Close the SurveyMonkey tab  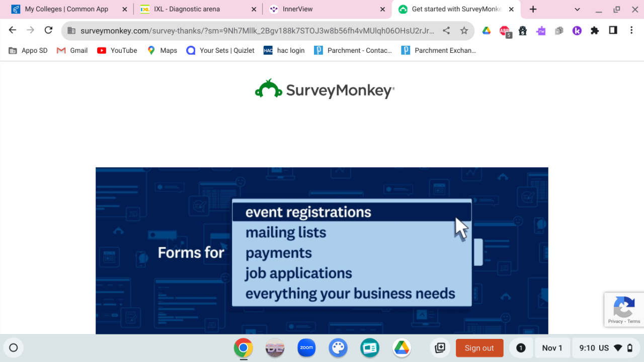511,9
